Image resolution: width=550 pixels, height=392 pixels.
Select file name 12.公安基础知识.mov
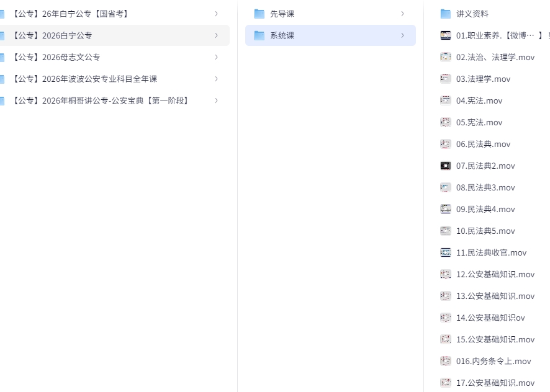[x=495, y=275]
